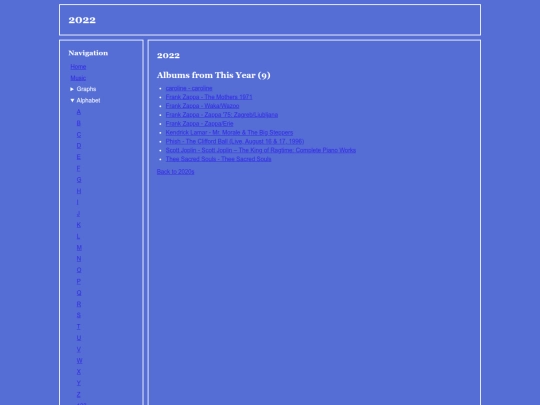Go to letter D page
Viewport: 540px width, 405px height.
click(x=79, y=146)
